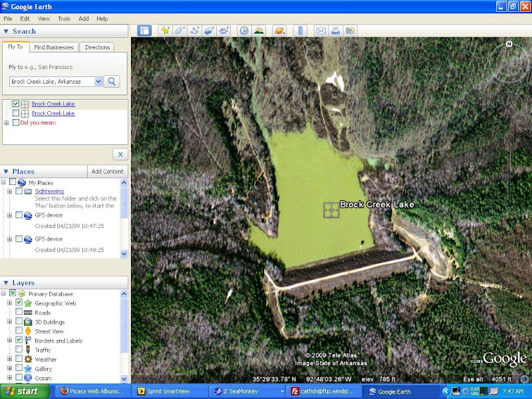The width and height of the screenshot is (532, 399).
Task: Start search with magnifying glass button
Action: coord(112,81)
